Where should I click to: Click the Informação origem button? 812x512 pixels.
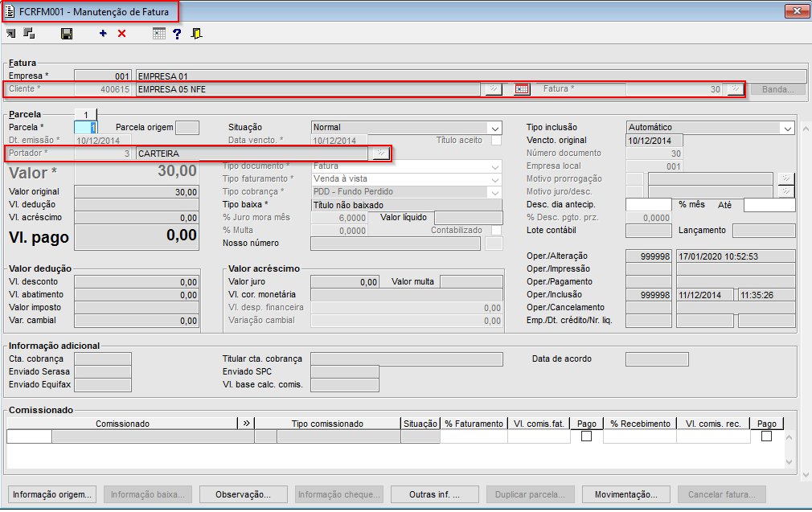pyautogui.click(x=53, y=494)
